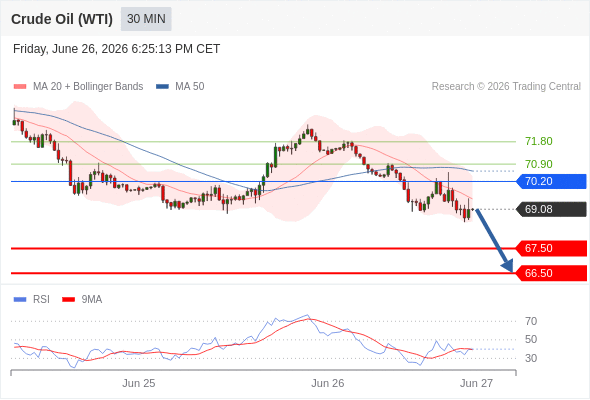
Task: Click the Crude Oil (WTI) title
Action: click(62, 19)
